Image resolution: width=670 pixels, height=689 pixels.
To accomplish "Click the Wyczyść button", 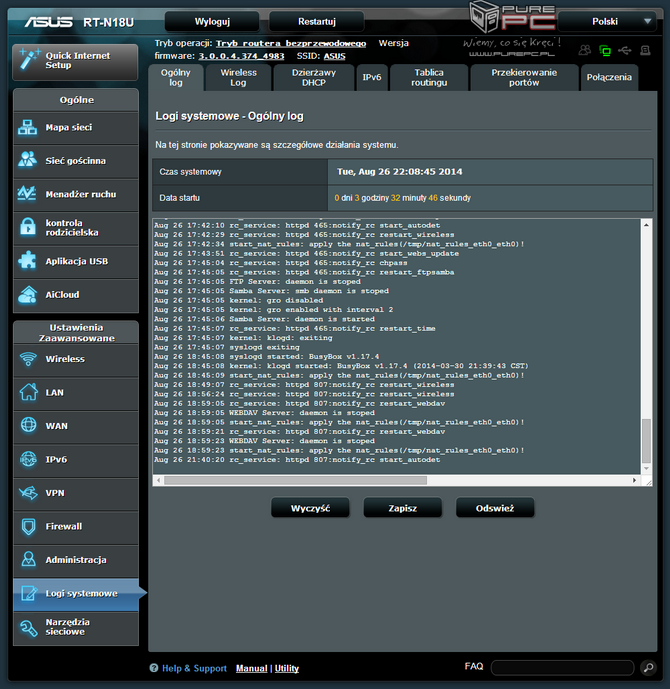I will [310, 508].
